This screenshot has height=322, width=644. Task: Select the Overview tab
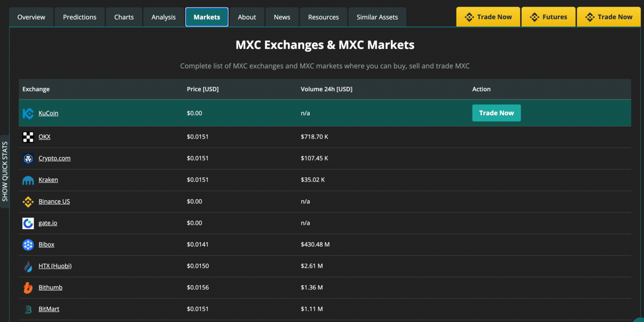point(31,17)
